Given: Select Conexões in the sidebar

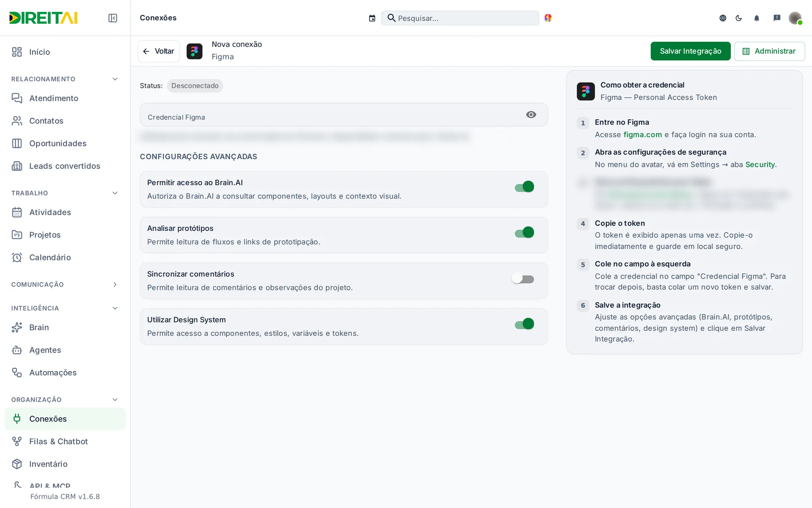Looking at the screenshot, I should tap(65, 419).
